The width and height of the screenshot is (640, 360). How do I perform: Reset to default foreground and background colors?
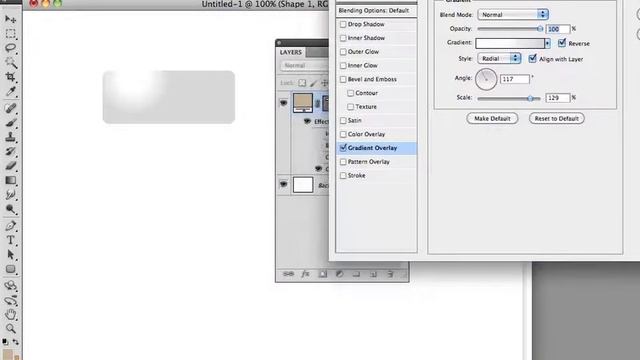coord(5,342)
